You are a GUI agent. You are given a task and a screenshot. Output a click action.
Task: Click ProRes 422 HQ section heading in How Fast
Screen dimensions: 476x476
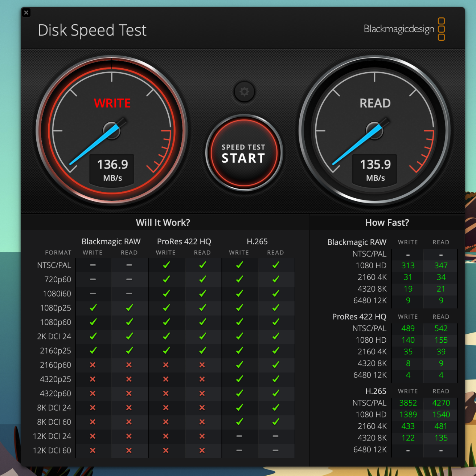[359, 317]
